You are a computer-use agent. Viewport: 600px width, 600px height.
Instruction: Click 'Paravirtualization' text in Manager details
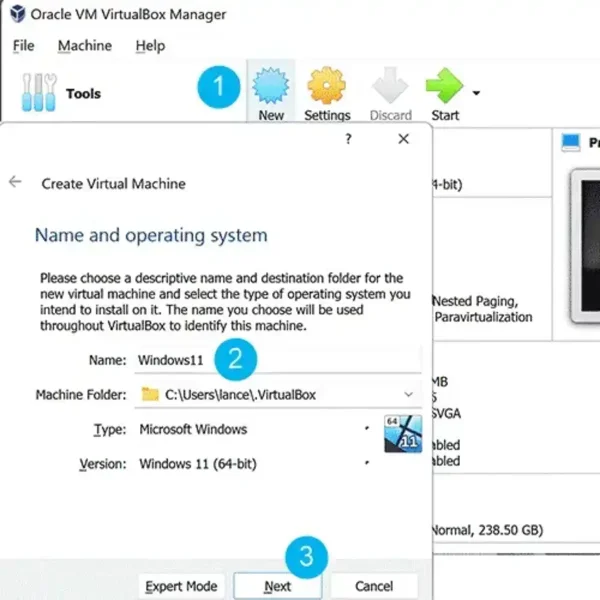pyautogui.click(x=483, y=317)
